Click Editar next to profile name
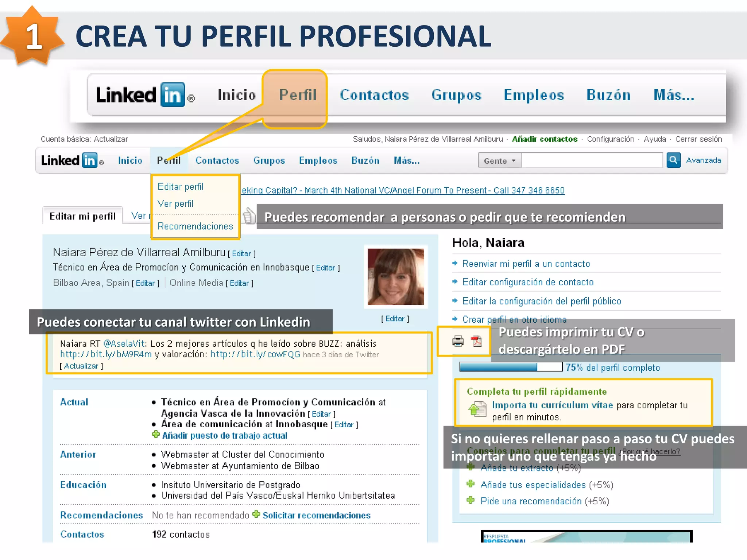747x560 pixels. pos(241,253)
